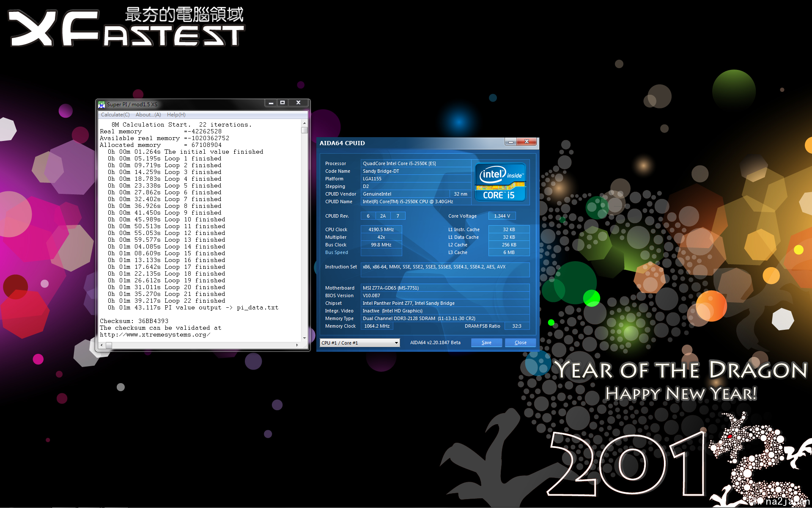
Task: Click the Bus Clock value 99.8 MHz
Action: pos(381,245)
